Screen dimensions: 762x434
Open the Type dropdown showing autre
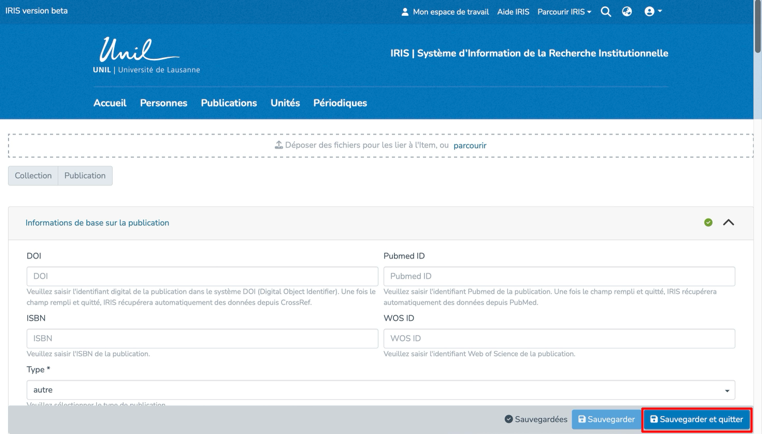[x=380, y=390]
